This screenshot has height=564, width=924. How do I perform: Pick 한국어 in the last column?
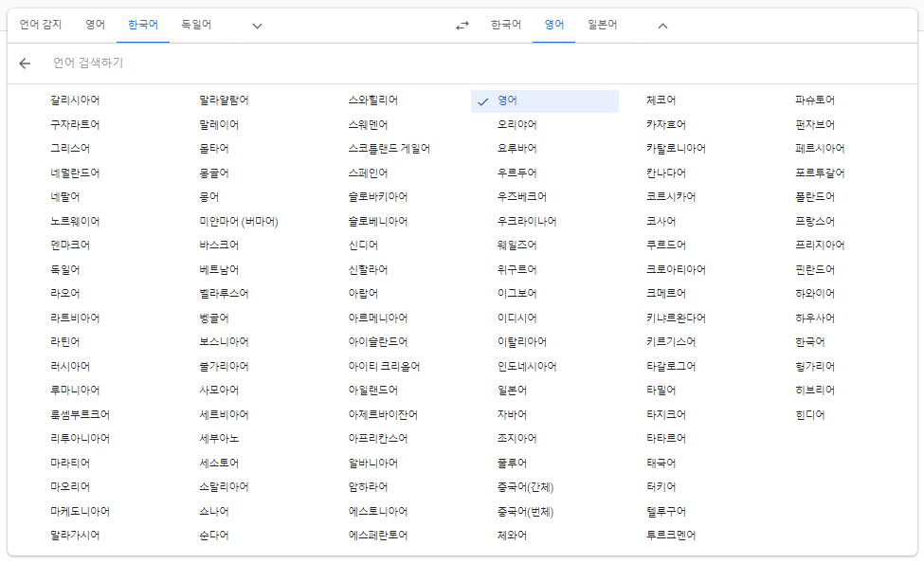pyautogui.click(x=810, y=342)
